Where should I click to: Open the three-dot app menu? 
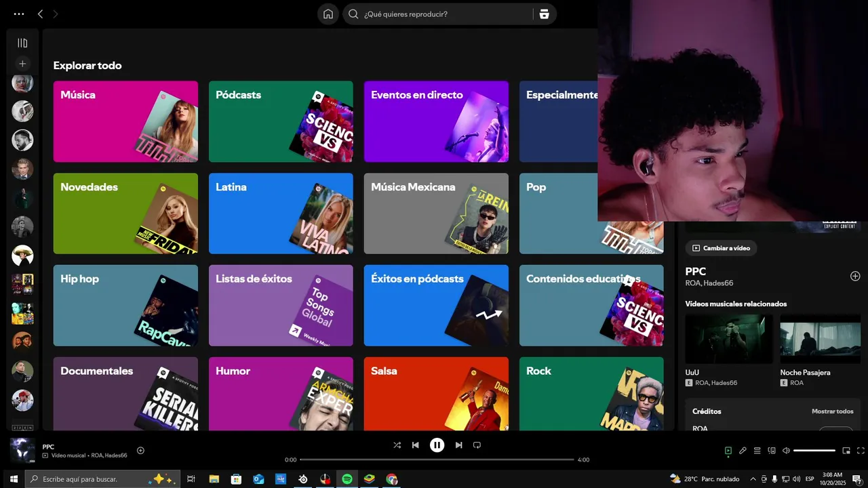click(19, 14)
